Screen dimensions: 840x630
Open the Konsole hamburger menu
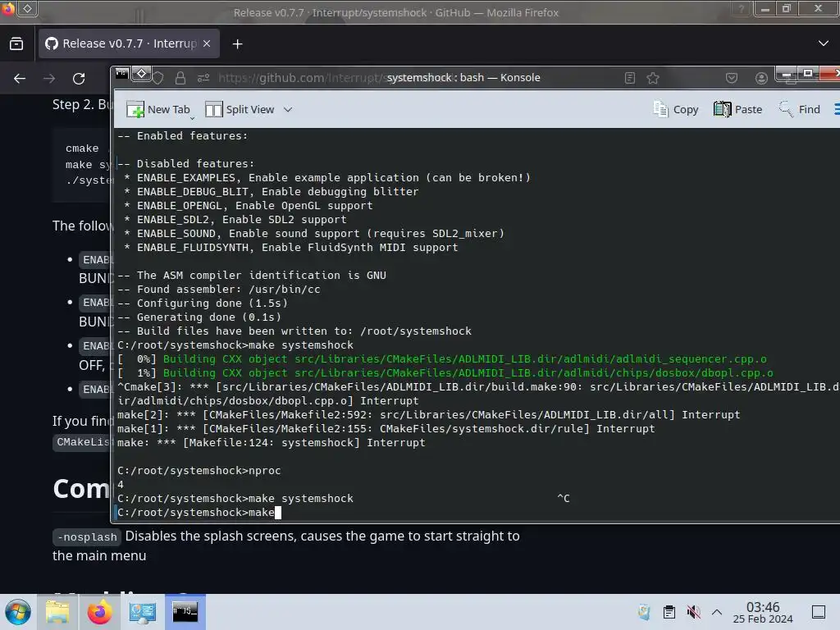coord(837,109)
